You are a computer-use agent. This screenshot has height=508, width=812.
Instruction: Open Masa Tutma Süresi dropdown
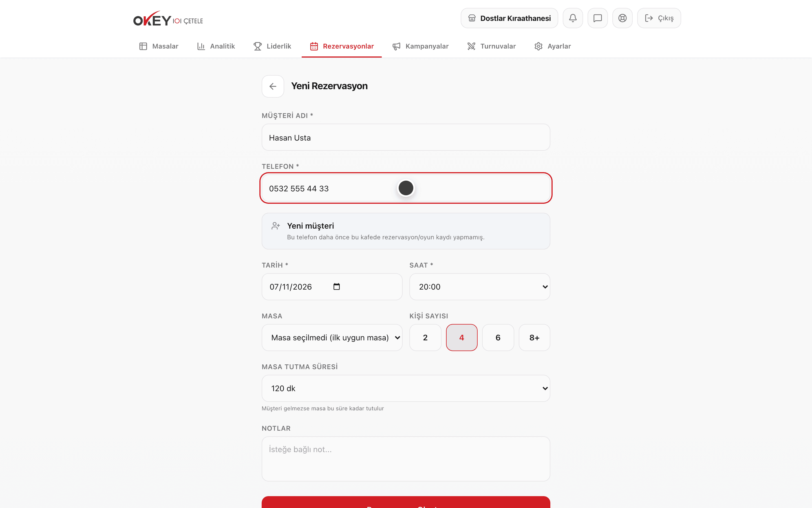pyautogui.click(x=406, y=388)
